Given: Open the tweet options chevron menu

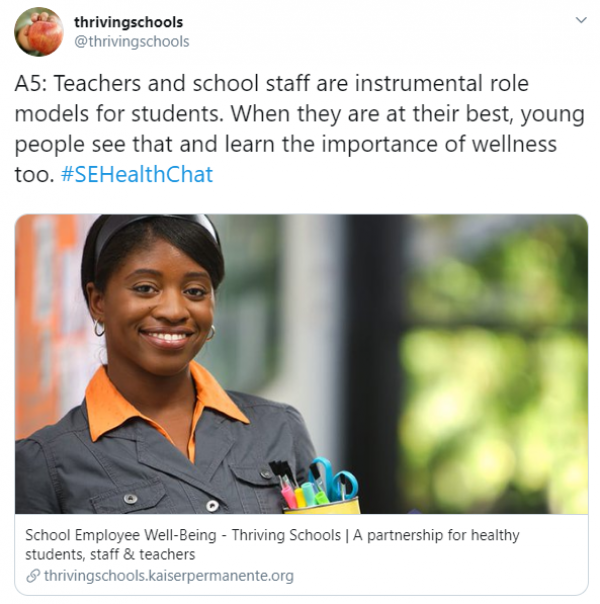Looking at the screenshot, I should [x=581, y=20].
